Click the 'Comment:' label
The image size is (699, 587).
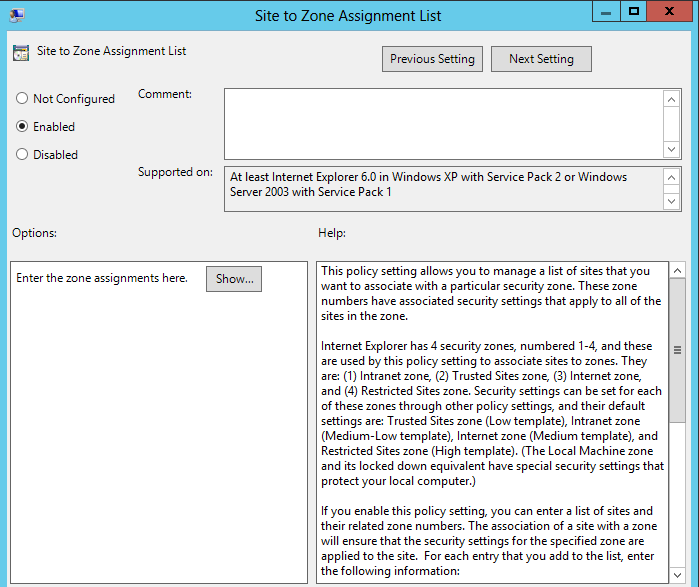pyautogui.click(x=165, y=94)
